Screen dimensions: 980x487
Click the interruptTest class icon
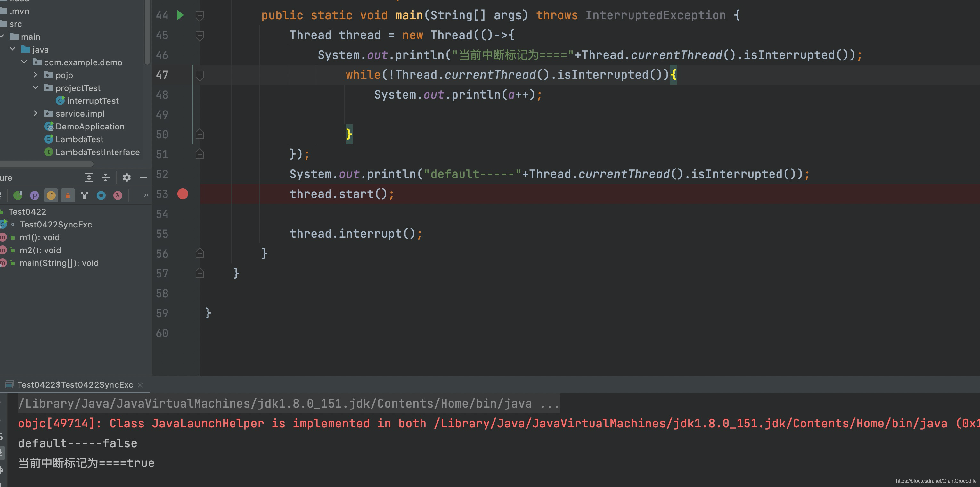pyautogui.click(x=60, y=101)
